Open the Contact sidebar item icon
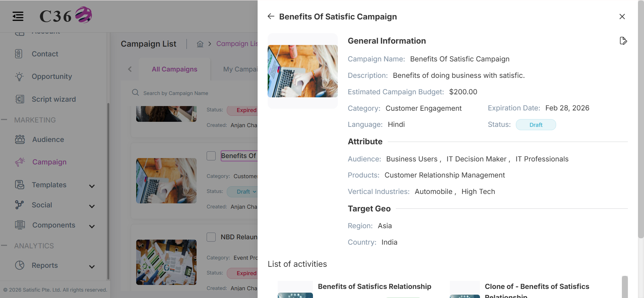 pyautogui.click(x=19, y=54)
